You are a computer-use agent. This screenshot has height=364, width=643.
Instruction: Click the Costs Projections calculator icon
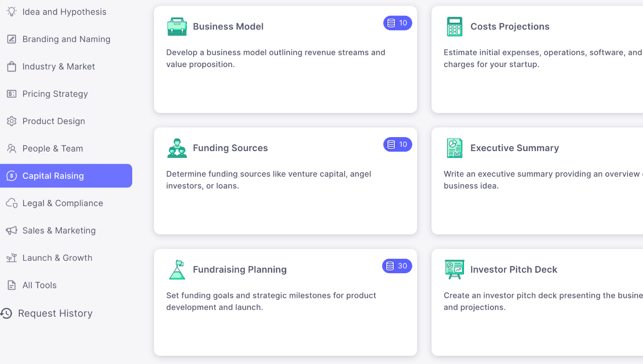(x=454, y=27)
